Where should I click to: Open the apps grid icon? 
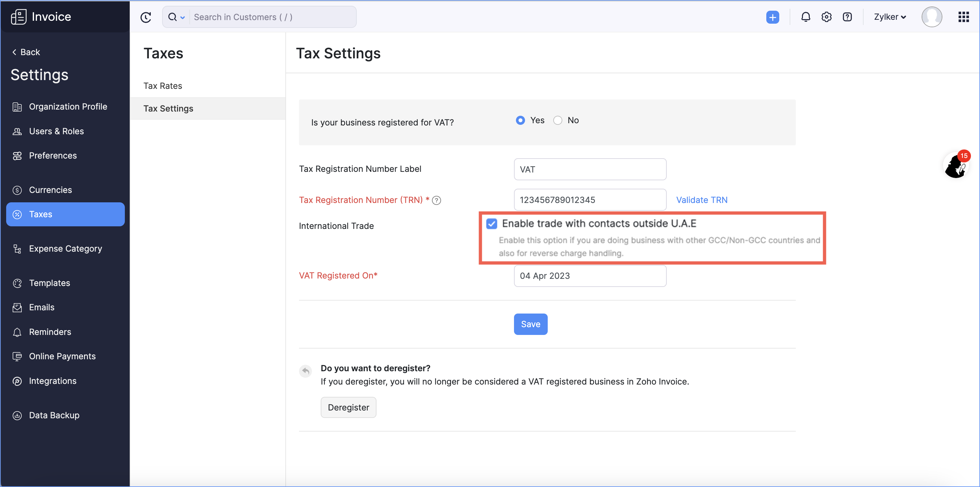click(x=963, y=17)
